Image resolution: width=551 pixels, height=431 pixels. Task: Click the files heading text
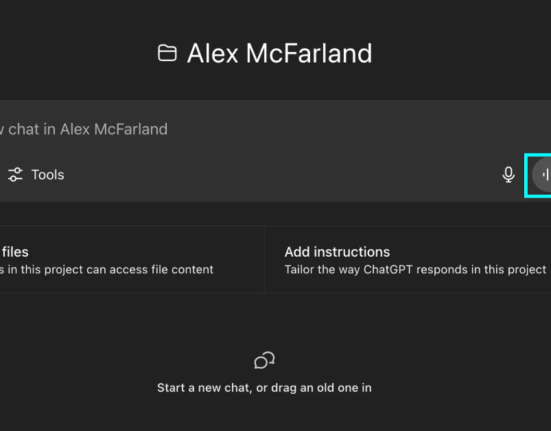pyautogui.click(x=15, y=252)
